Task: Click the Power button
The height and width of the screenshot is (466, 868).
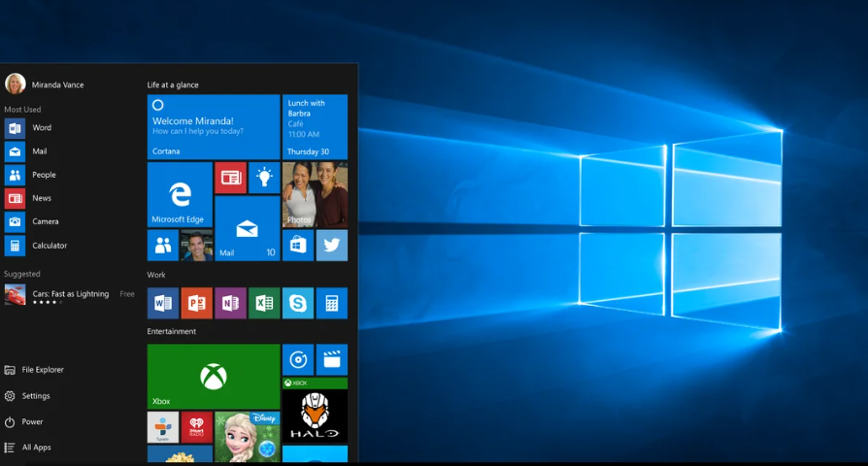Action: point(24,421)
